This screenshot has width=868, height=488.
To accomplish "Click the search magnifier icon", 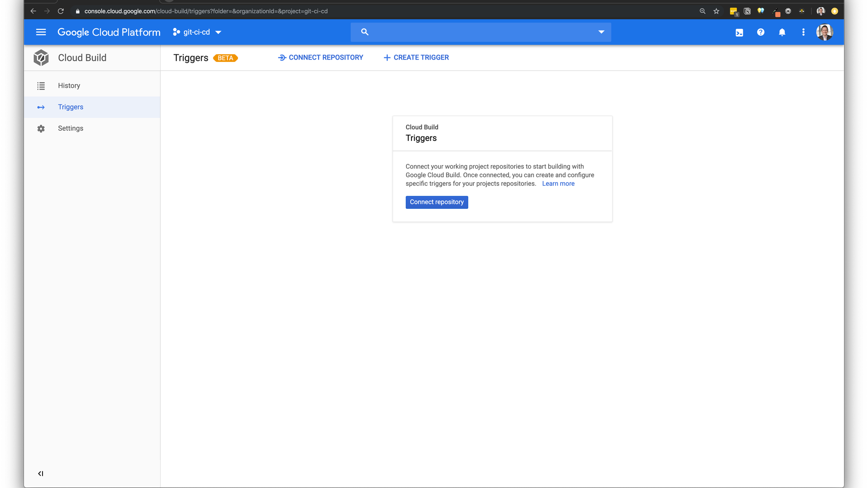I will (365, 32).
